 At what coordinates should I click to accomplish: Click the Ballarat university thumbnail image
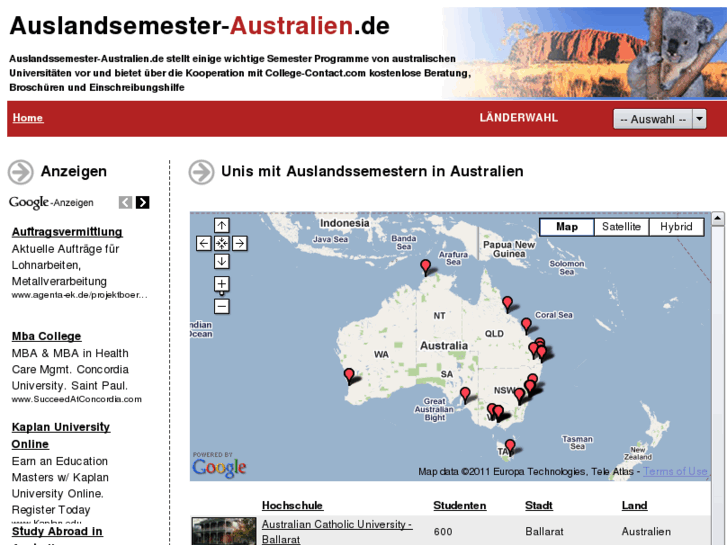tap(224, 531)
